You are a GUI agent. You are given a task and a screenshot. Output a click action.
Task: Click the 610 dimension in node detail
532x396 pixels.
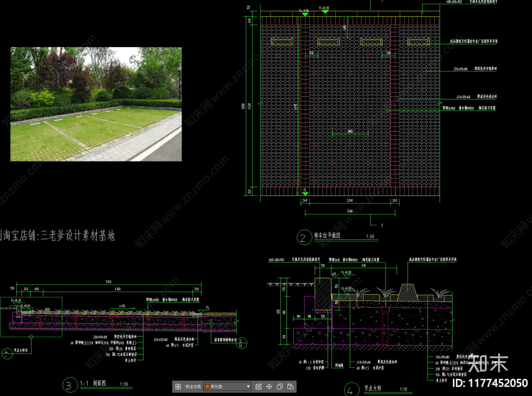point(364,265)
